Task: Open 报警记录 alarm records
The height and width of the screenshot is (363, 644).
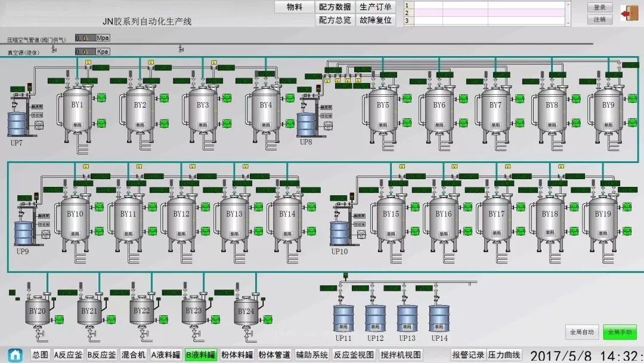Action: pyautogui.click(x=468, y=355)
